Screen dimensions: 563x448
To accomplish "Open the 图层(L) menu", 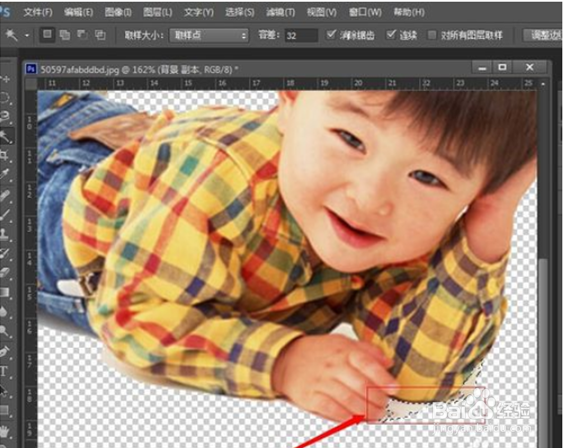I will point(158,12).
